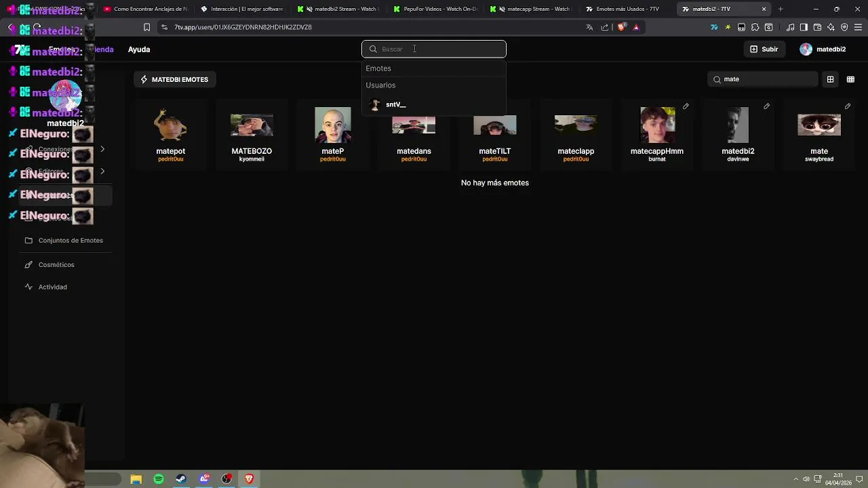868x488 pixels.
Task: Click the share page icon in the address bar
Action: tap(605, 27)
